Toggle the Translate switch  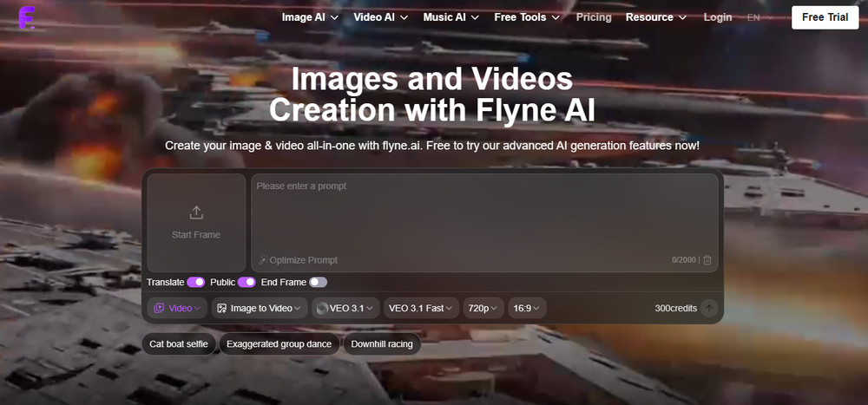click(x=196, y=282)
